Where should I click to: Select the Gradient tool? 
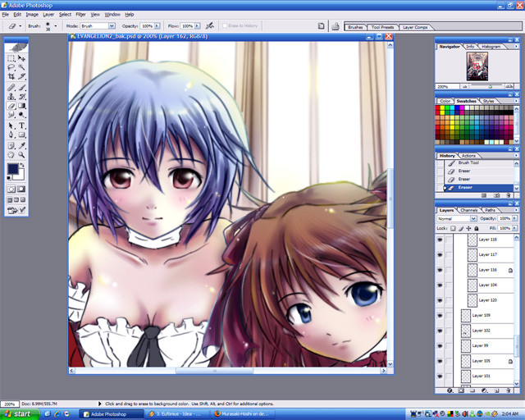click(22, 106)
